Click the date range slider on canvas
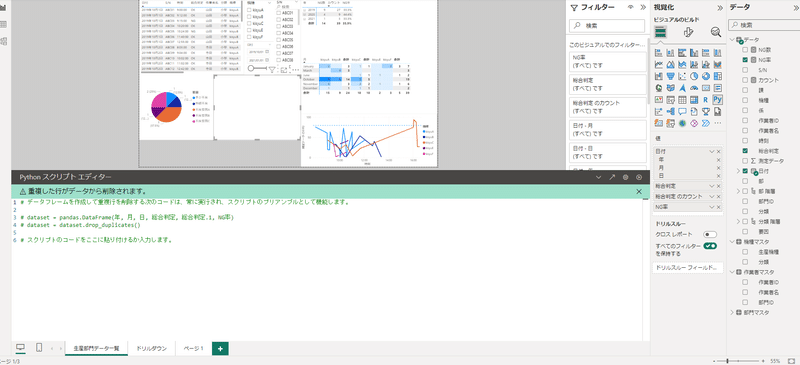 (x=257, y=68)
